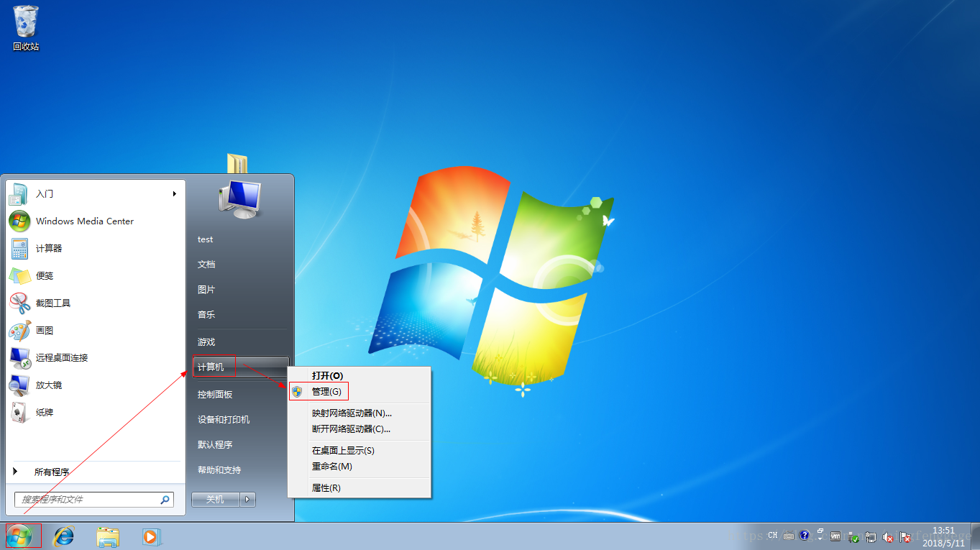This screenshot has height=550, width=980.
Task: Click the muted volume tray icon
Action: pos(888,536)
